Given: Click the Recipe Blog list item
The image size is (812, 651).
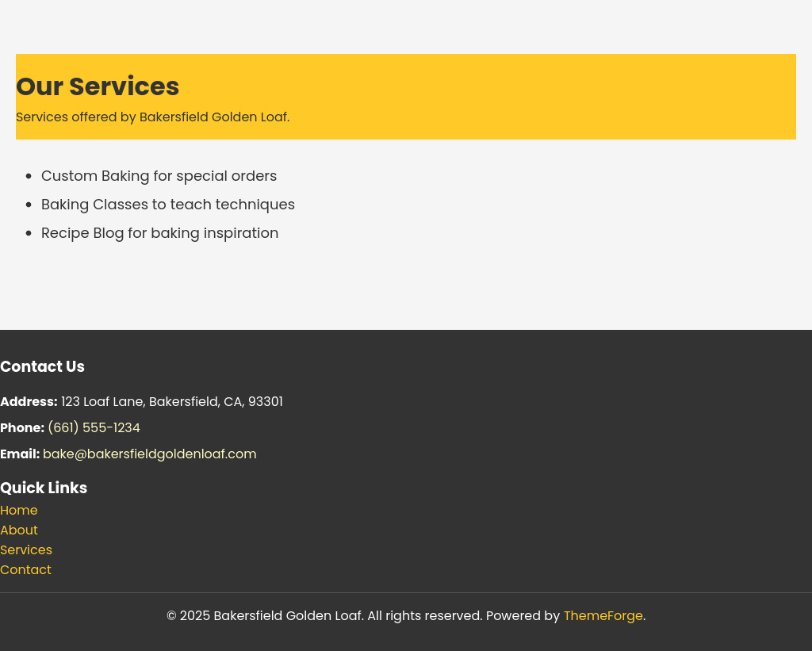Looking at the screenshot, I should point(159,233).
